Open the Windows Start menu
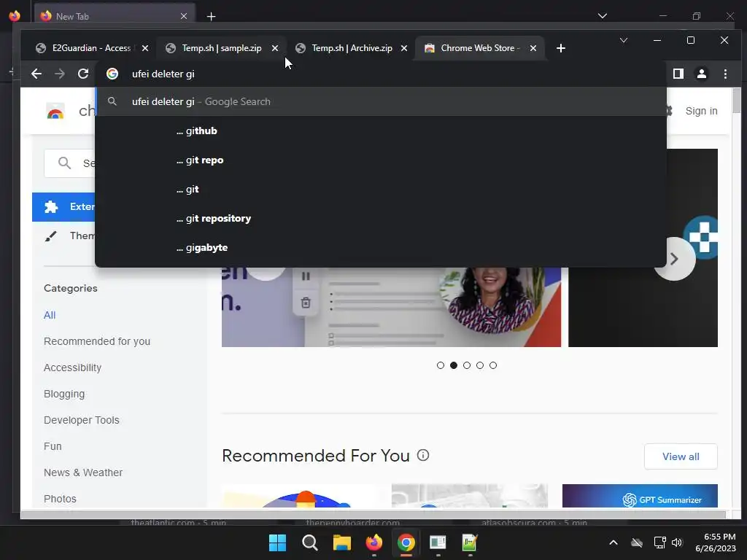The image size is (747, 560). pos(277,542)
